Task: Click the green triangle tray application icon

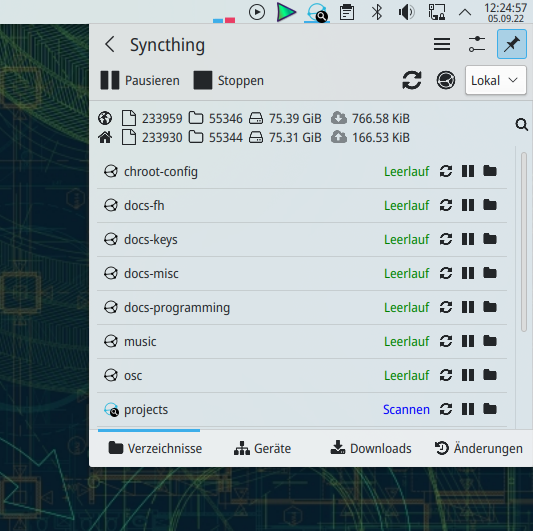Action: click(286, 12)
